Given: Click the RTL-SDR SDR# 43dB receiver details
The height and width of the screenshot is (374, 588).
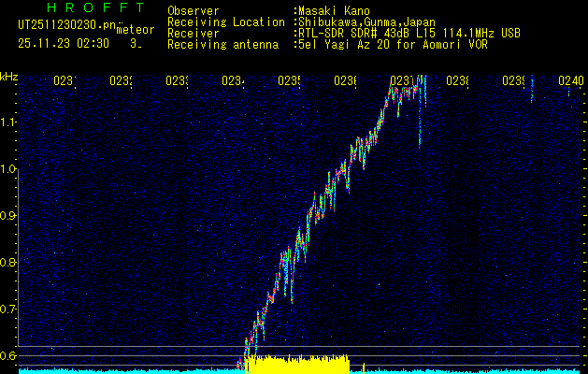Looking at the screenshot, I should coord(409,34).
